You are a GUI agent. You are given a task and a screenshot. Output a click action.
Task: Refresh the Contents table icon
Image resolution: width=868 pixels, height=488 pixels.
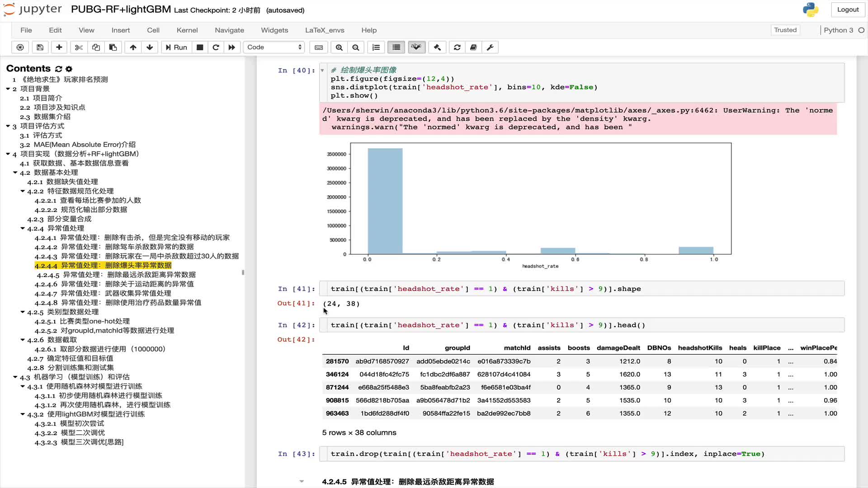[x=58, y=69]
